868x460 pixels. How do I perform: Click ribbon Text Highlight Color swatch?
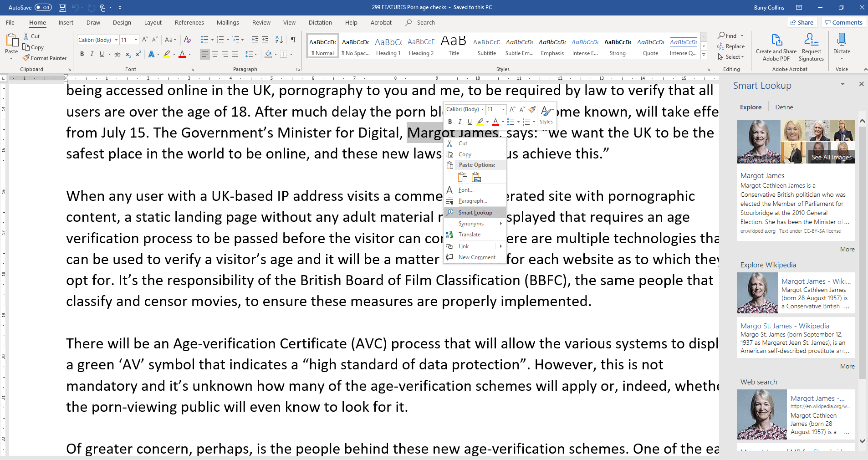pyautogui.click(x=167, y=54)
